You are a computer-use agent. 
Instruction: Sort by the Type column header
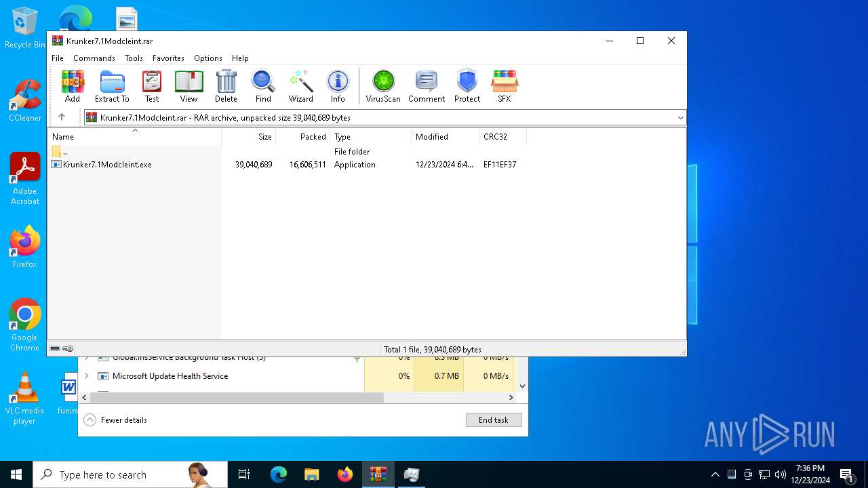pyautogui.click(x=371, y=137)
